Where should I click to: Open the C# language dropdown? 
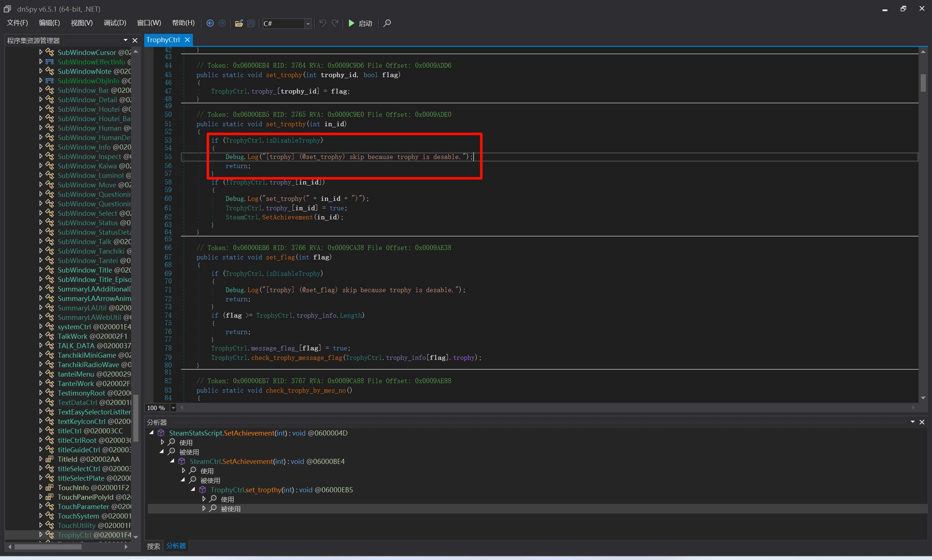[308, 24]
